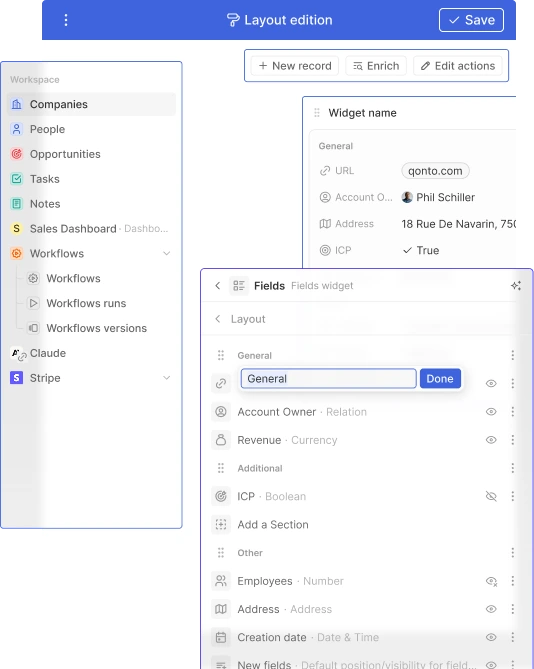Open Edit actions
The width and height of the screenshot is (534, 669).
[458, 66]
